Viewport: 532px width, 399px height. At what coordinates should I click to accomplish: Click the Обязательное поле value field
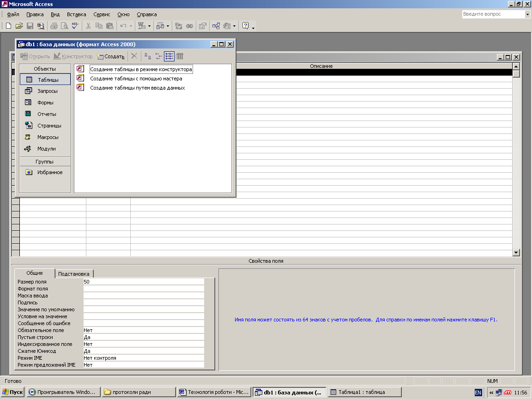click(144, 330)
